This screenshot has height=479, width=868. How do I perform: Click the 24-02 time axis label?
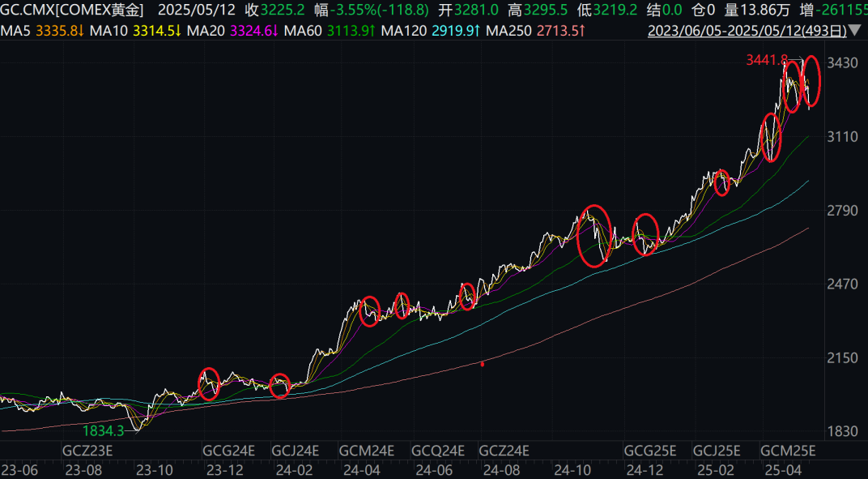pos(295,470)
